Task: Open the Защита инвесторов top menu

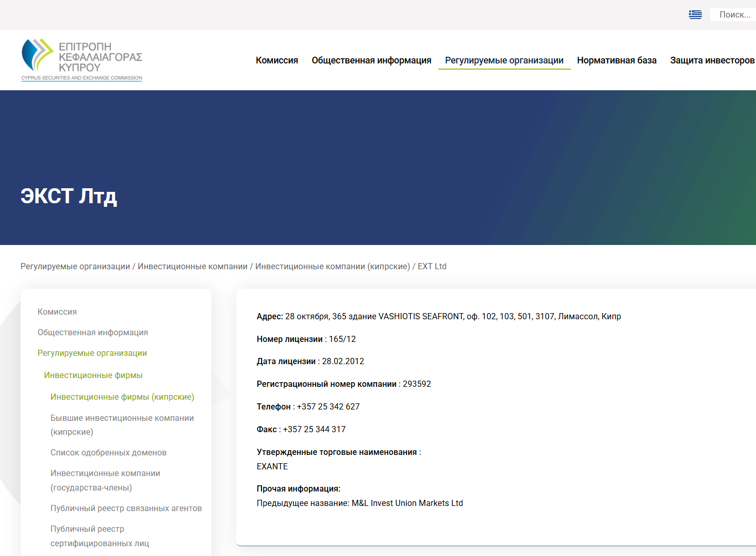Action: click(712, 60)
